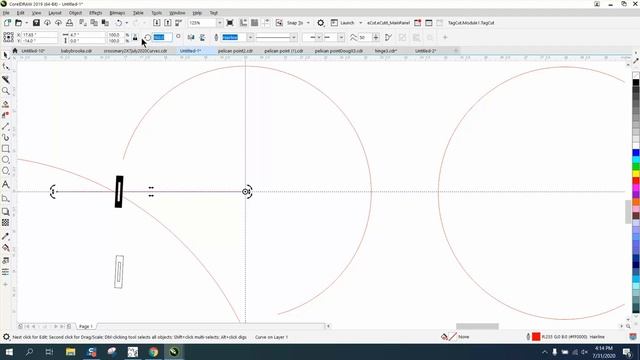
Task: Select the Eyedropper tool in toolbox
Action: 6,236
